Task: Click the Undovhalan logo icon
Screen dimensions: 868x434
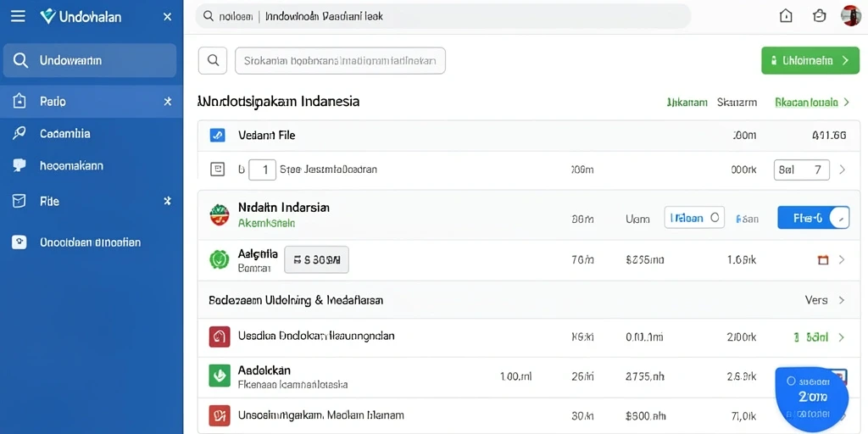Action: (x=48, y=17)
